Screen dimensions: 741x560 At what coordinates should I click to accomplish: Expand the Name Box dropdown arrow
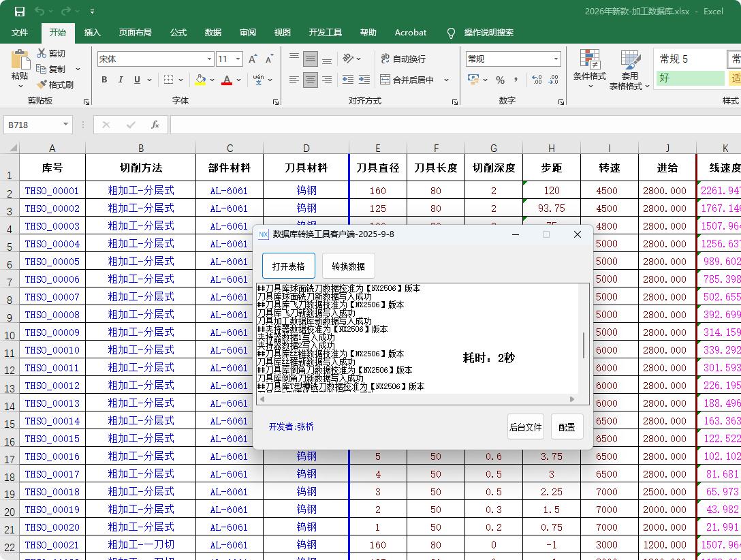tap(65, 124)
